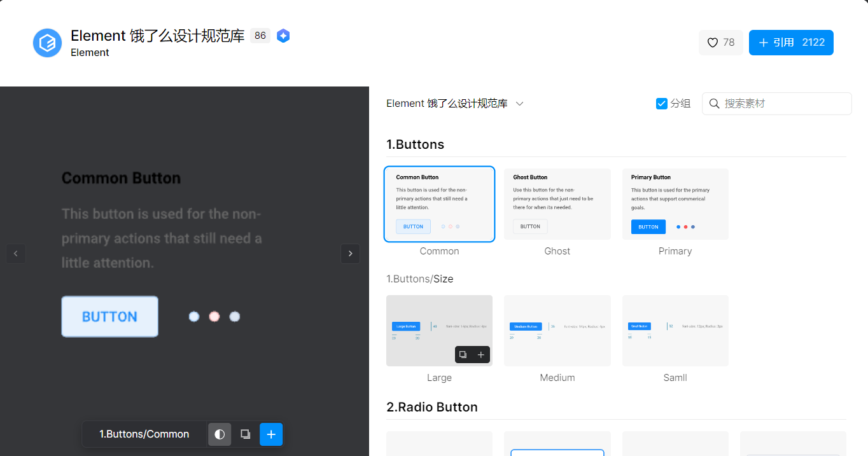
Task: Click the Primary label under thumbnail
Action: (675, 251)
